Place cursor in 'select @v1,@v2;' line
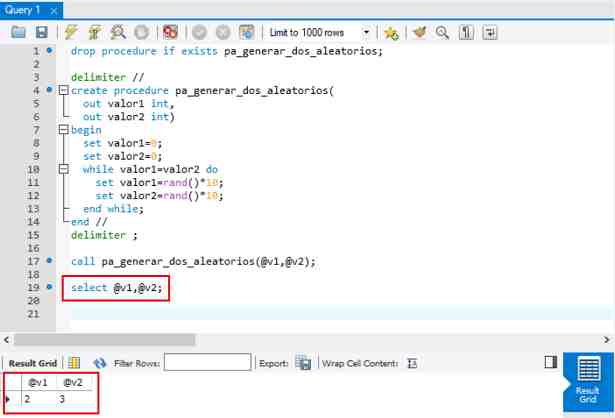Screen dimensions: 615x418 click(116, 288)
